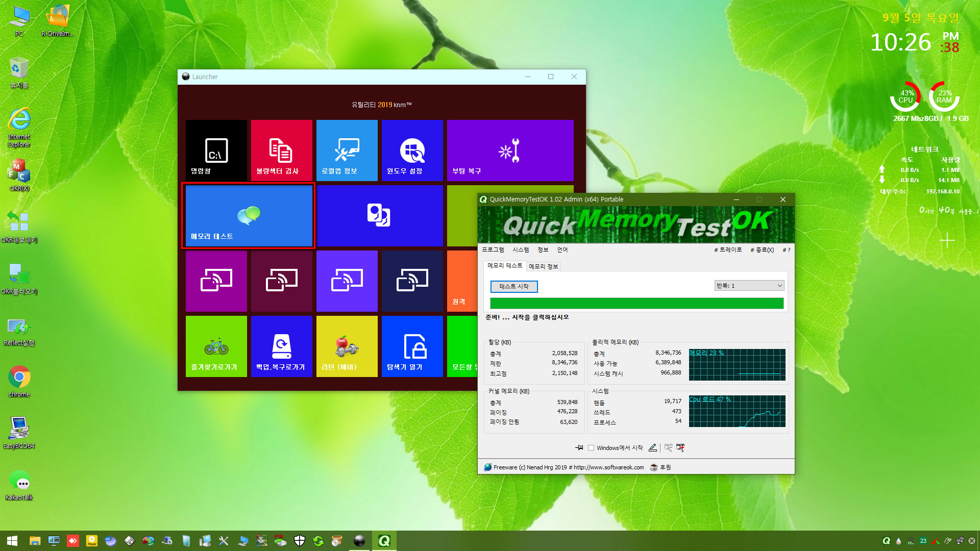The image size is (980, 551).
Task: Open the maroon cast-screen tile
Action: 282,281
